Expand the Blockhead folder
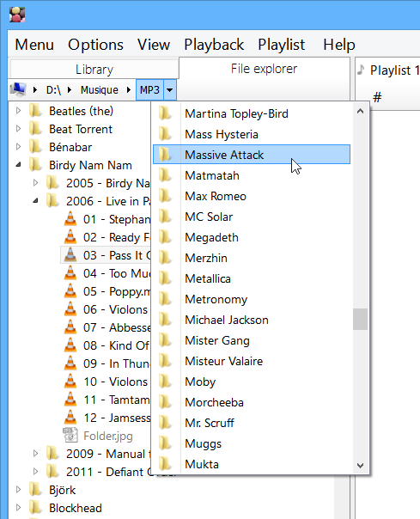Screen dimensions: 420x519 pyautogui.click(x=19, y=507)
